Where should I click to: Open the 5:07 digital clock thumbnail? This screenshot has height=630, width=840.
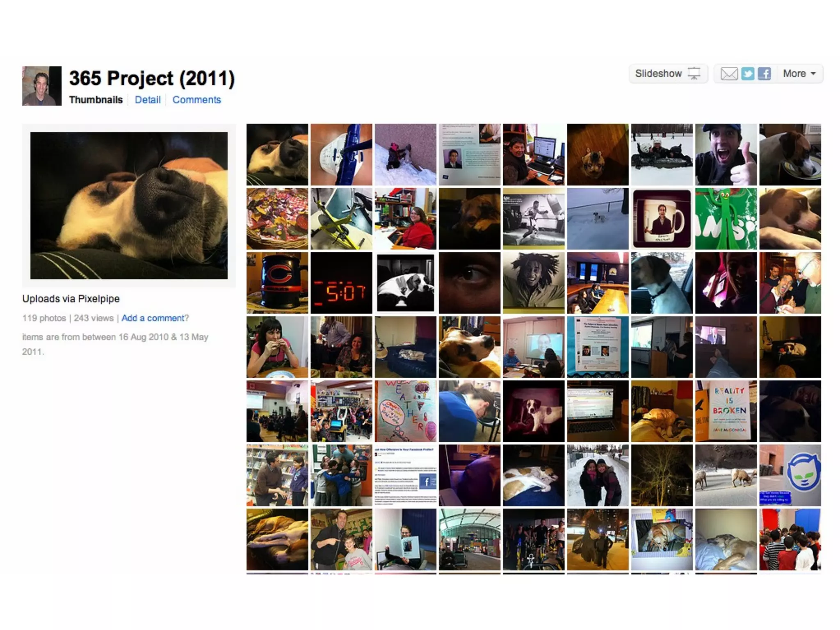click(x=341, y=283)
